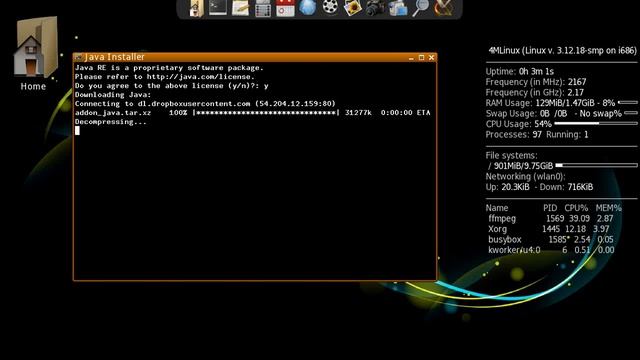
Task: Open the blue video camcorder dock icon
Action: tap(398, 8)
